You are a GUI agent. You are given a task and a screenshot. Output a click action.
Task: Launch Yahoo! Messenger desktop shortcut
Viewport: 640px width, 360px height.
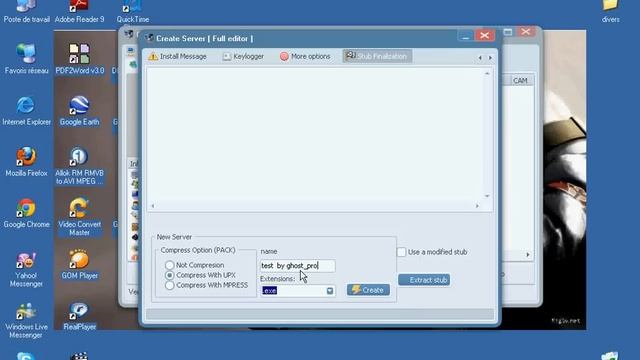tap(27, 269)
